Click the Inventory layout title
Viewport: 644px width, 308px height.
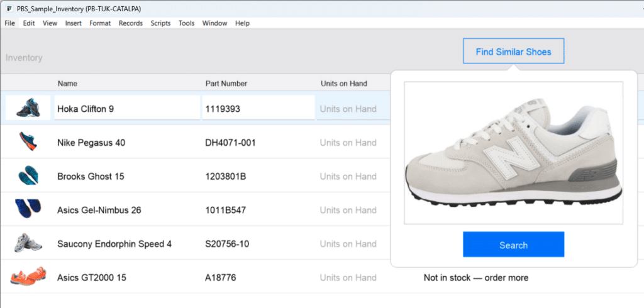[24, 58]
